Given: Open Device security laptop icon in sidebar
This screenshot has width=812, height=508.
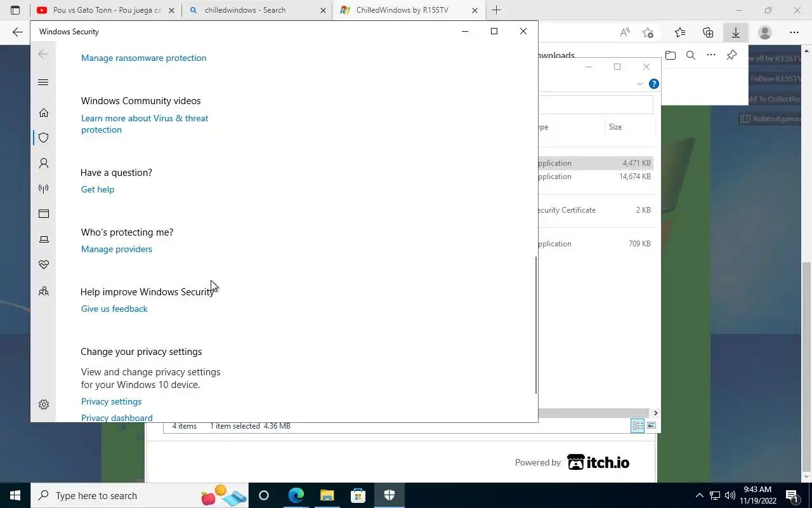Looking at the screenshot, I should point(44,239).
